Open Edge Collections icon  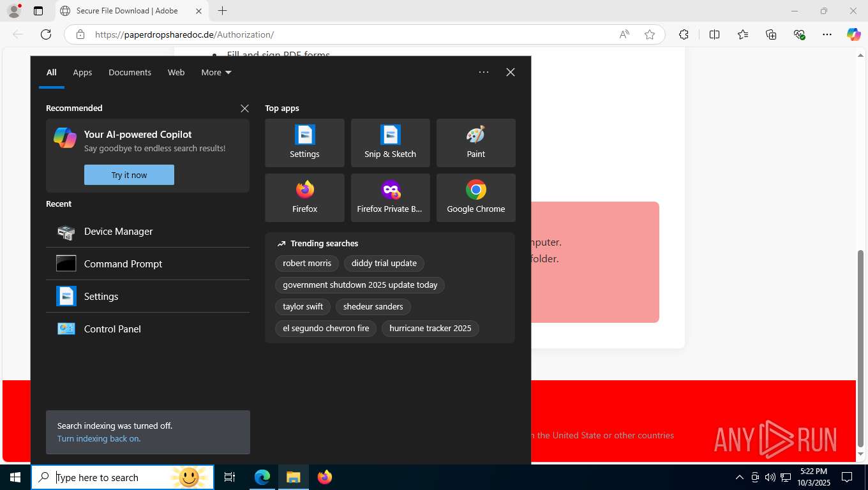(x=771, y=34)
